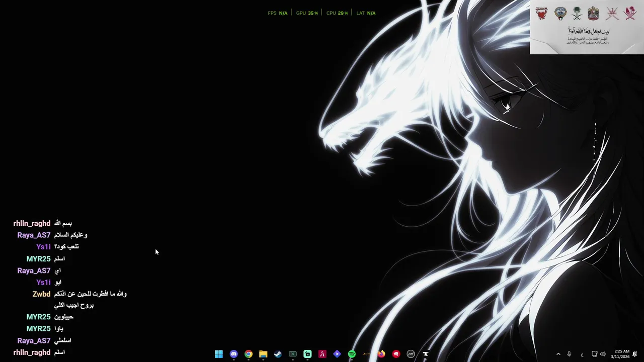This screenshot has height=362, width=644.
Task: Click the CPU 29% readout
Action: (x=337, y=13)
